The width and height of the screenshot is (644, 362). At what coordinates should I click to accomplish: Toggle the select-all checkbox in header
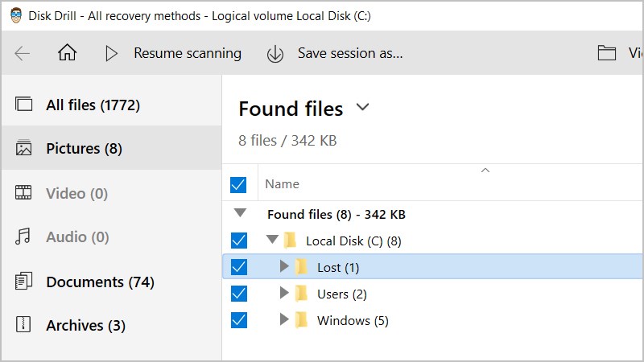coord(238,185)
